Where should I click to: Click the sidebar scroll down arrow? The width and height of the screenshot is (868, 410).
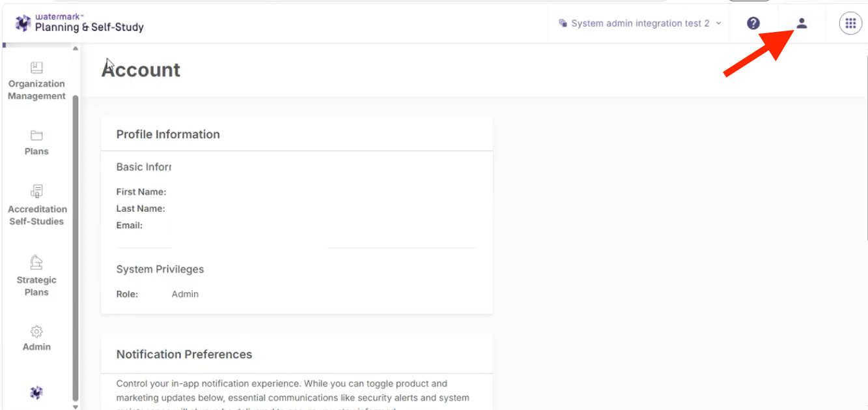(75, 406)
